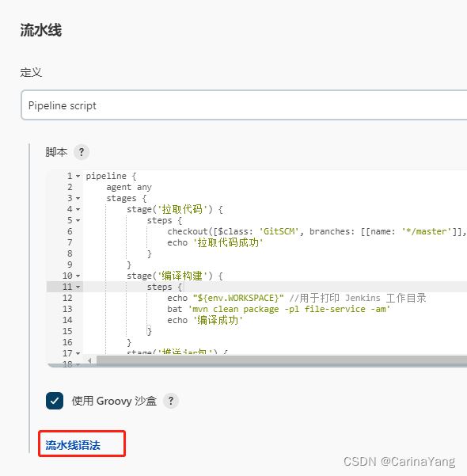Viewport: 467px width, 476px height.
Task: Click the horizontal scrollbar left arrow
Action: 89,360
